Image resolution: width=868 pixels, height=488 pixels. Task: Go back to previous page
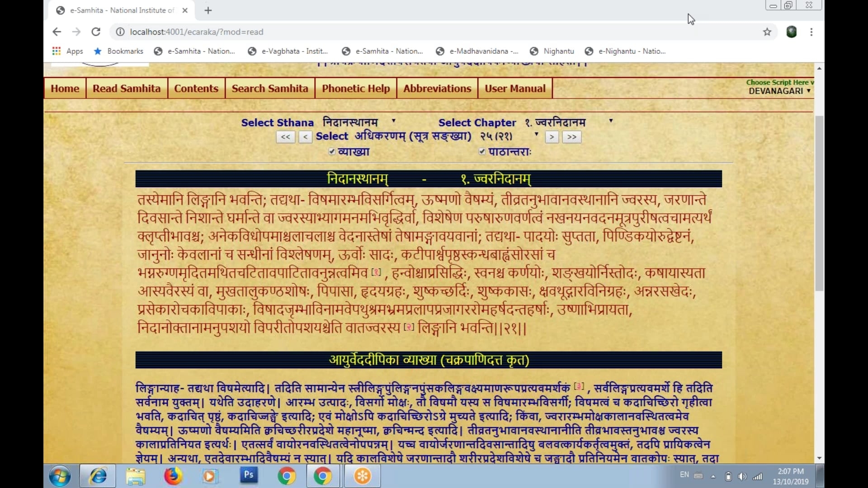coord(57,32)
